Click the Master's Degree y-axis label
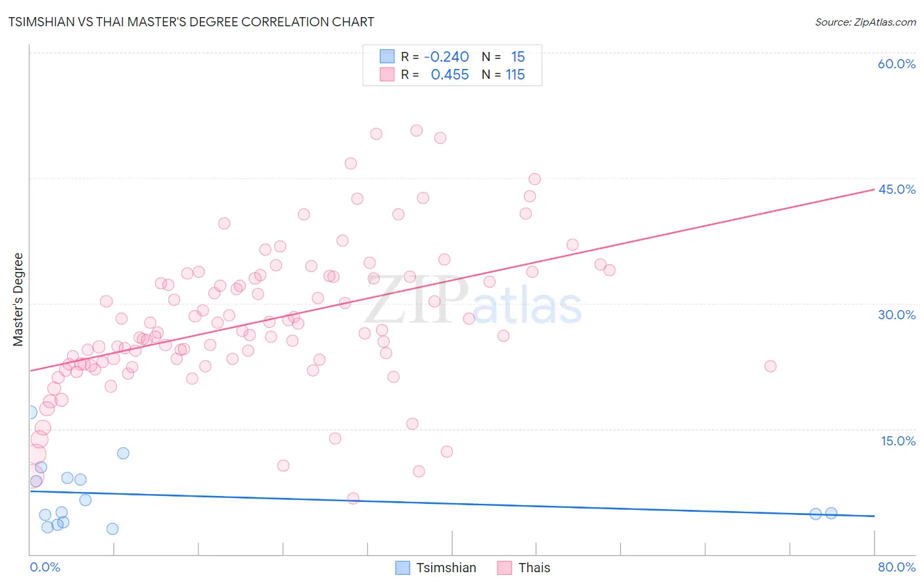The image size is (924, 586). point(18,300)
